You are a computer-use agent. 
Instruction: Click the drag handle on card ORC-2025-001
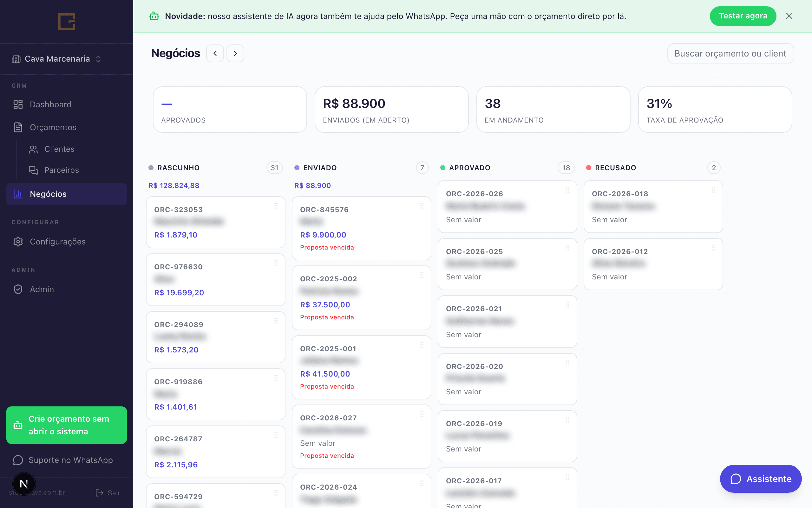pyautogui.click(x=422, y=345)
